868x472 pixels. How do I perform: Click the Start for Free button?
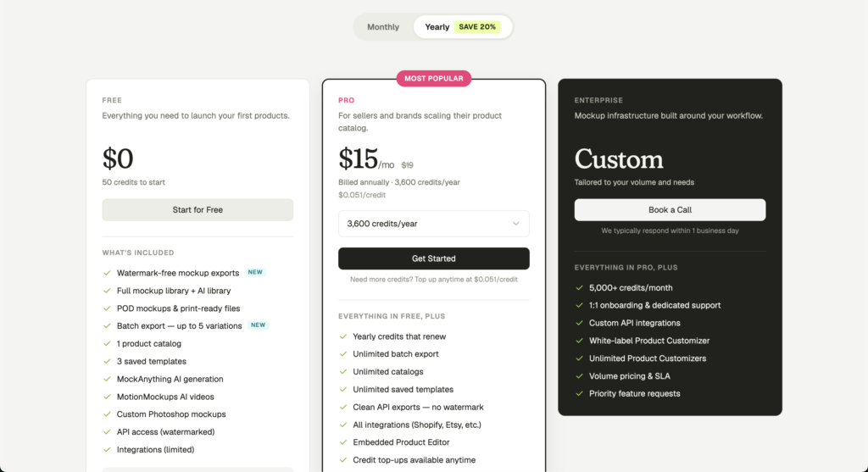198,209
